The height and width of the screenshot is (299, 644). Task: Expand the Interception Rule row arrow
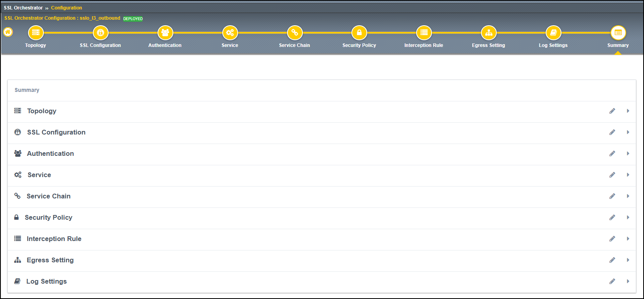click(628, 239)
